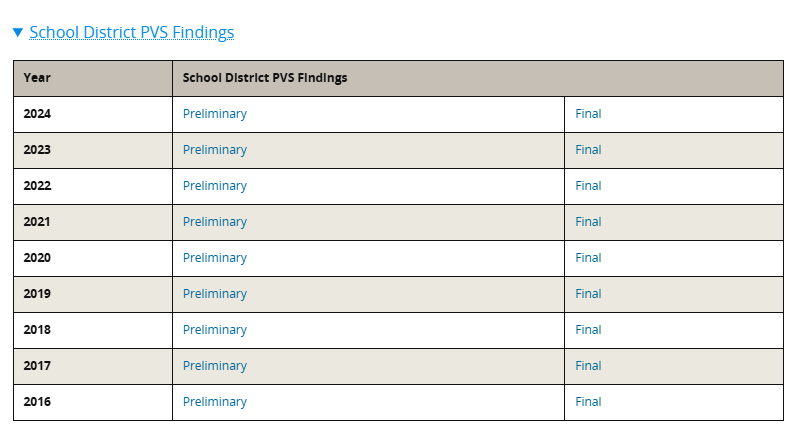The height and width of the screenshot is (434, 800).
Task: Open the 2018 Final findings link
Action: pyautogui.click(x=588, y=330)
